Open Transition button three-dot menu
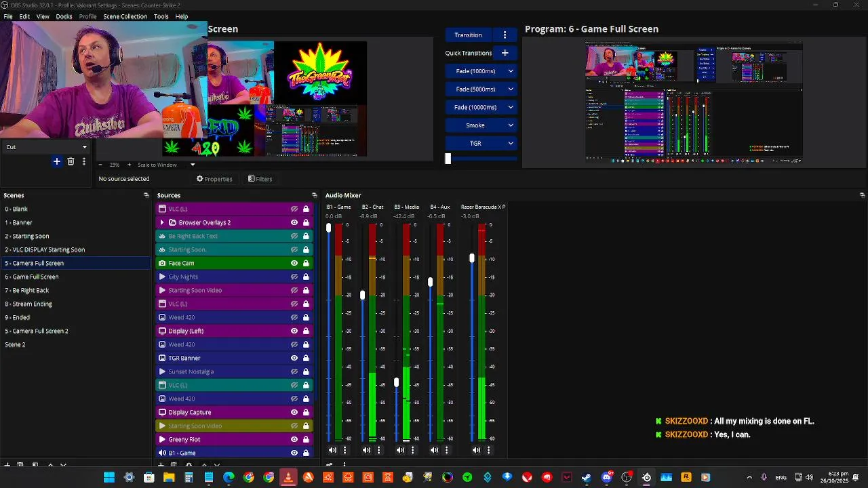Image resolution: width=868 pixels, height=488 pixels. 505,35
